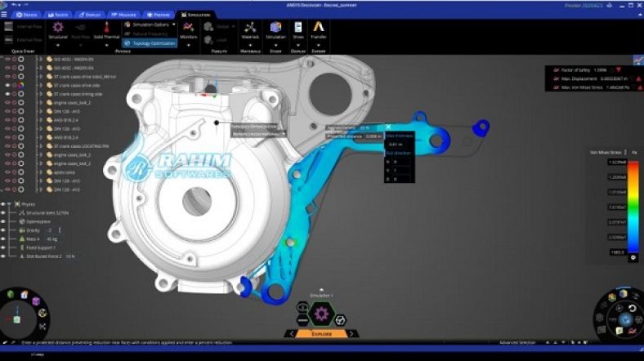Switch to the Display tab

pos(90,15)
